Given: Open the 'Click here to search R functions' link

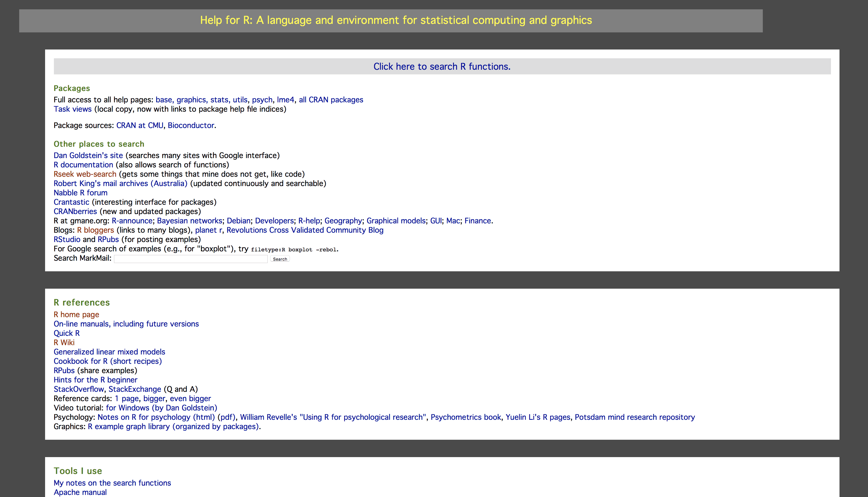Looking at the screenshot, I should [442, 66].
